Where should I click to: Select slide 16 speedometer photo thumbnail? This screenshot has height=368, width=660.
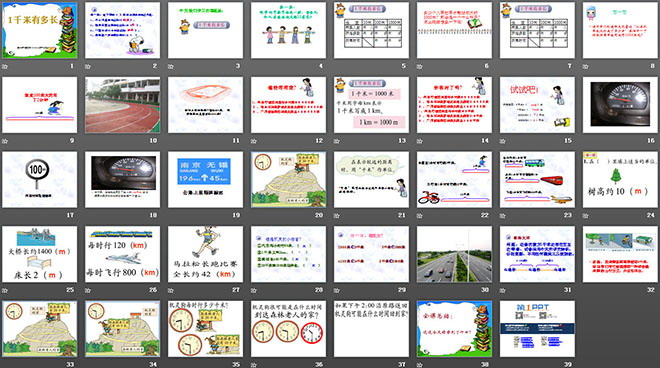tap(620, 105)
